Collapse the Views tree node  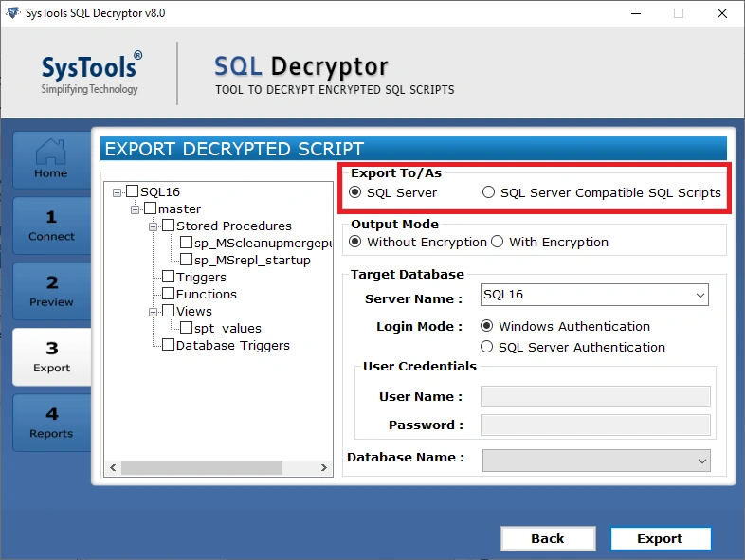[154, 312]
